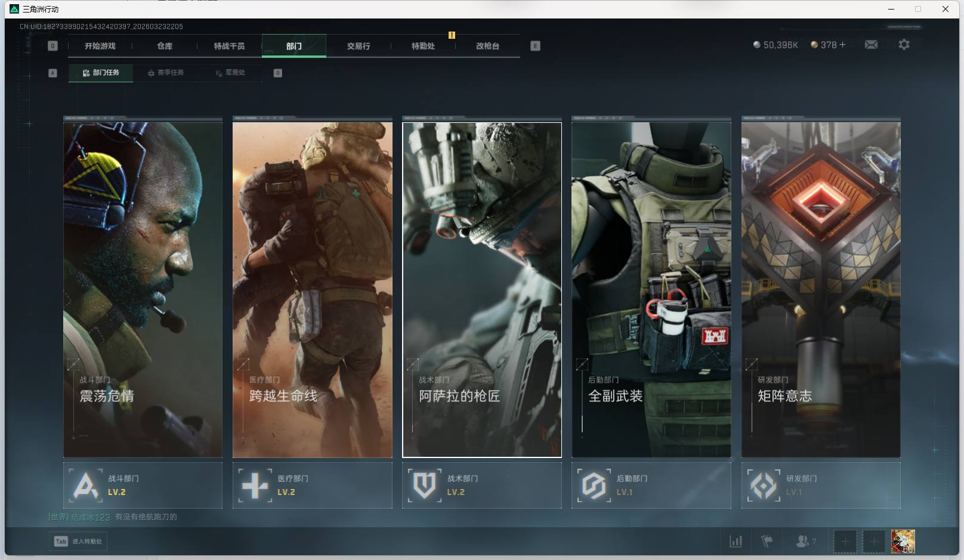Go to the 开始游戏 tab

click(100, 46)
